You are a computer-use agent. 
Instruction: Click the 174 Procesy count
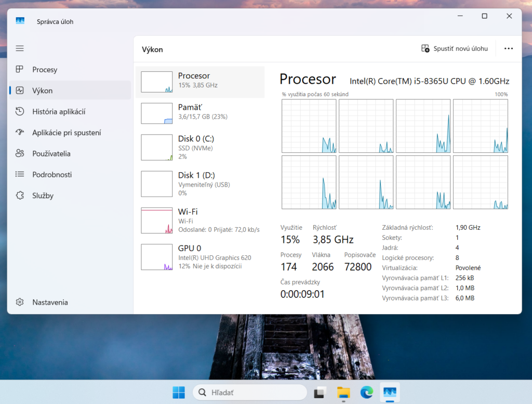coord(288,267)
